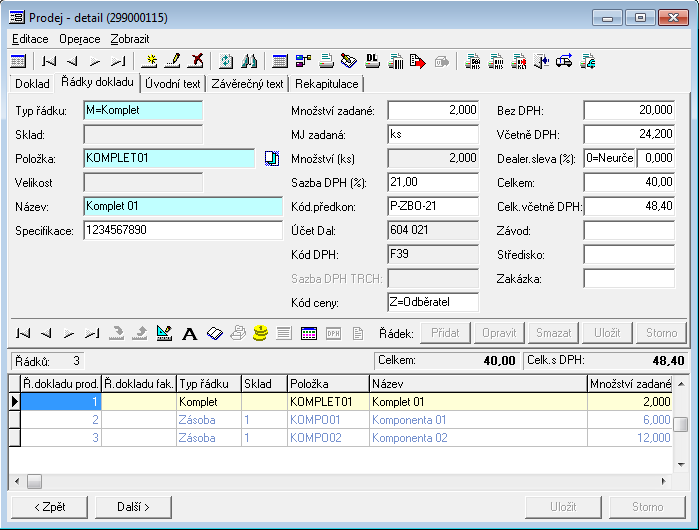Switch to the Doklad tab
This screenshot has height=530, width=699.
[32, 84]
